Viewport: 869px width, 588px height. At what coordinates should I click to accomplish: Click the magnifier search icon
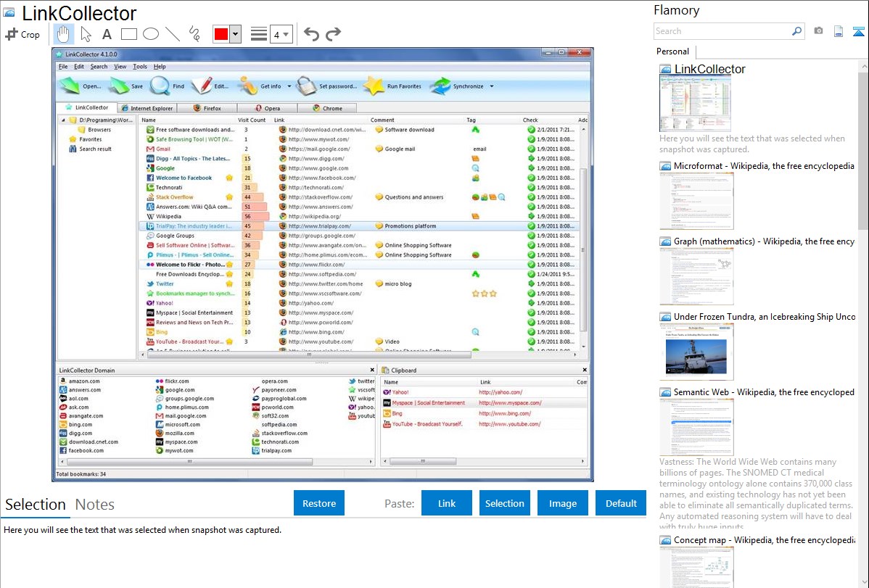797,31
